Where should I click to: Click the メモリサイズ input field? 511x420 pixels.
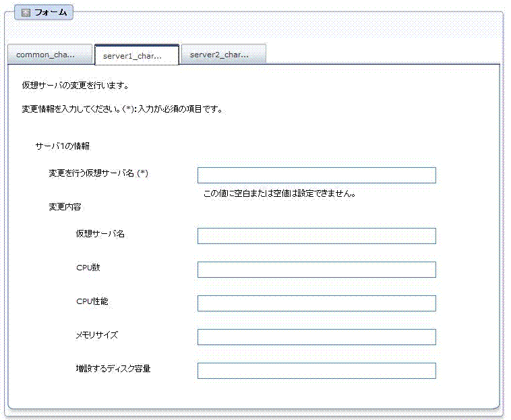pos(316,337)
